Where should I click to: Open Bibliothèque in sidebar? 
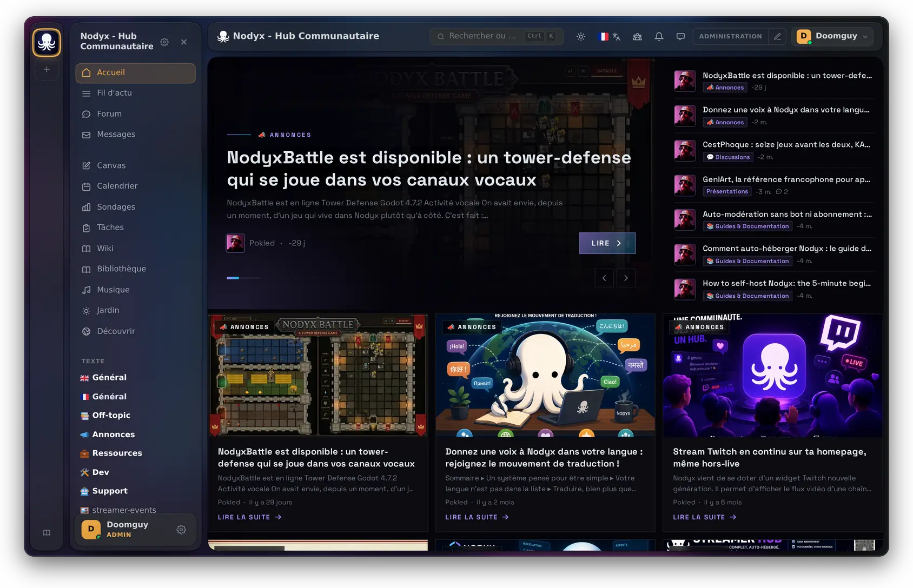click(x=135, y=269)
